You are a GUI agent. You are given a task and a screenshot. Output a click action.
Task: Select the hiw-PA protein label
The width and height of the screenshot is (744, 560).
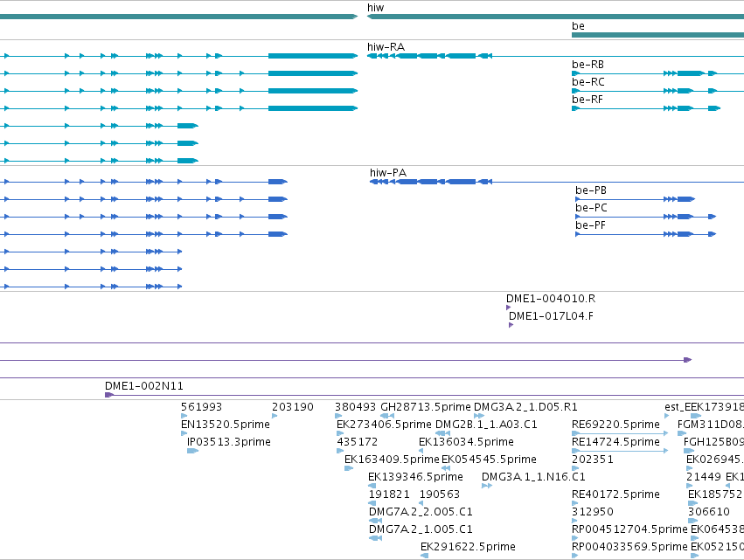[x=388, y=173]
